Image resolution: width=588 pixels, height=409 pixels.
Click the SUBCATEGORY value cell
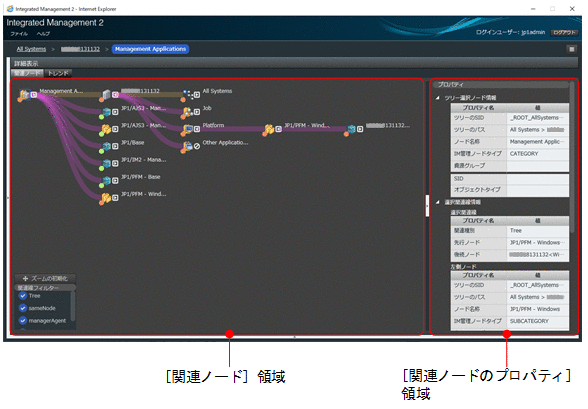pos(537,321)
